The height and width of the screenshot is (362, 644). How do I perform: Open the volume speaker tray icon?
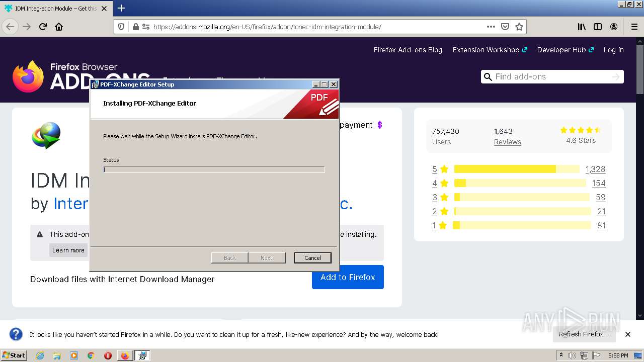click(572, 355)
